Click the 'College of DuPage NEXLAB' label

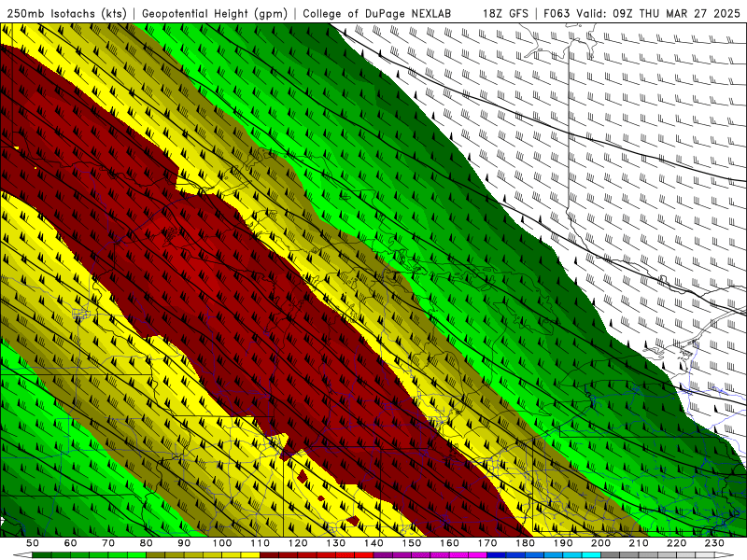(377, 13)
